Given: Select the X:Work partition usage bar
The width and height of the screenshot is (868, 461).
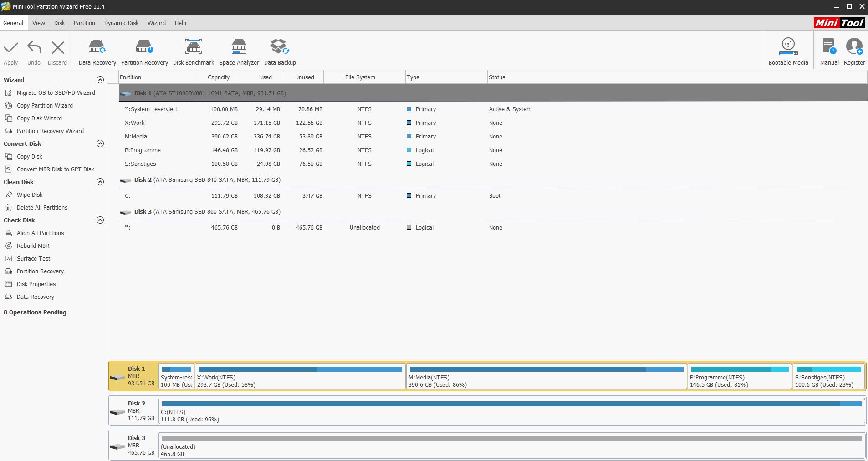Looking at the screenshot, I should coord(300,369).
